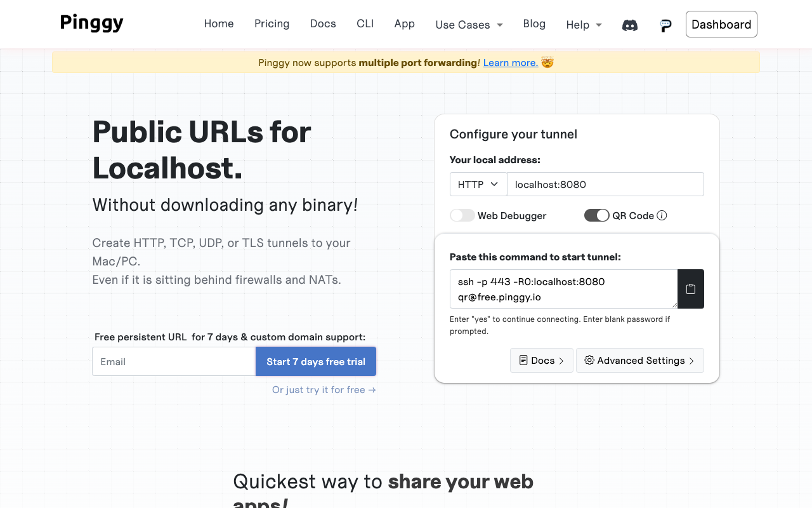Click 'Paste this command to start tunnel:' label

point(535,257)
